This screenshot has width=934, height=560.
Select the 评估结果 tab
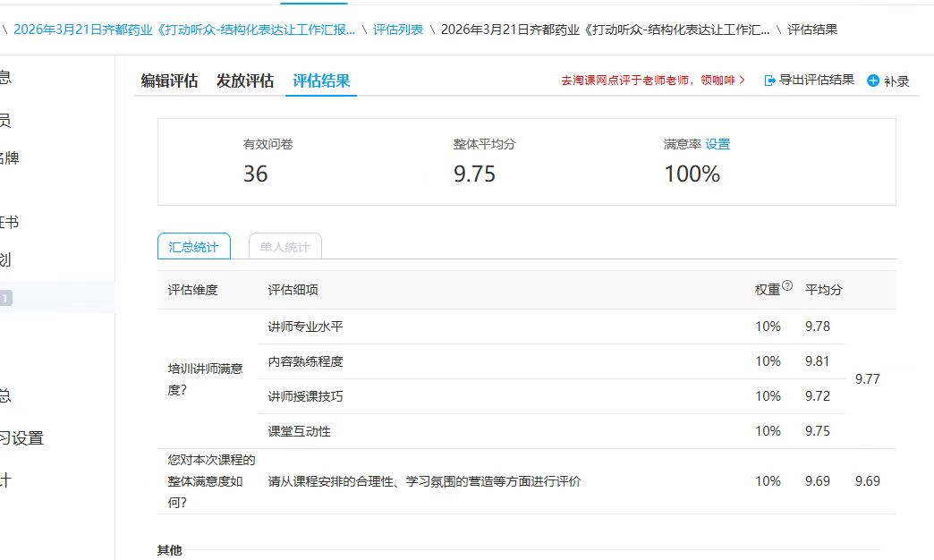321,81
